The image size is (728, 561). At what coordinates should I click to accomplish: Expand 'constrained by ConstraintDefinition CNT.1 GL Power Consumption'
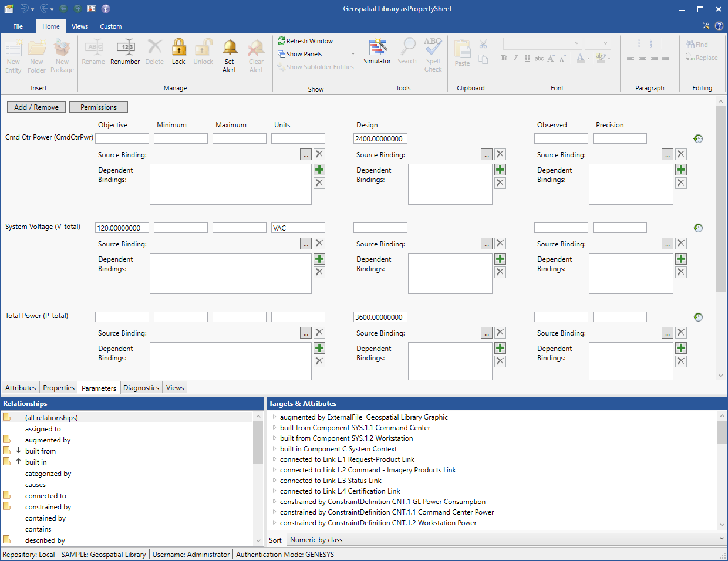pyautogui.click(x=274, y=502)
